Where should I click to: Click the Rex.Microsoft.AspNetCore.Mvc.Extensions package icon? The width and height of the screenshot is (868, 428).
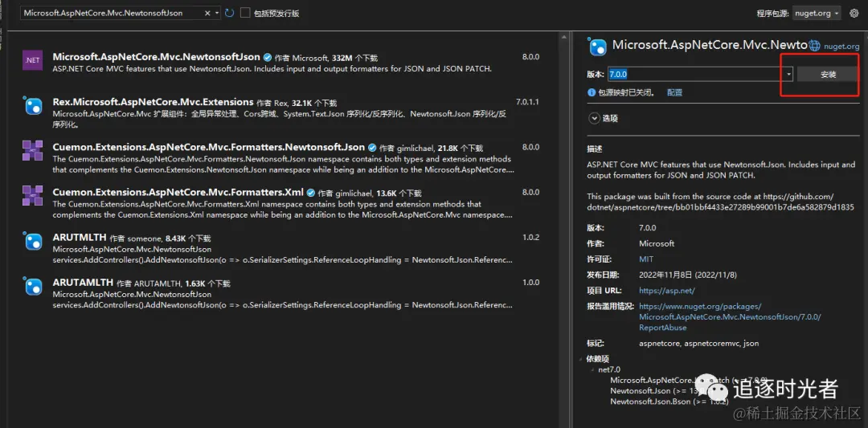point(32,105)
